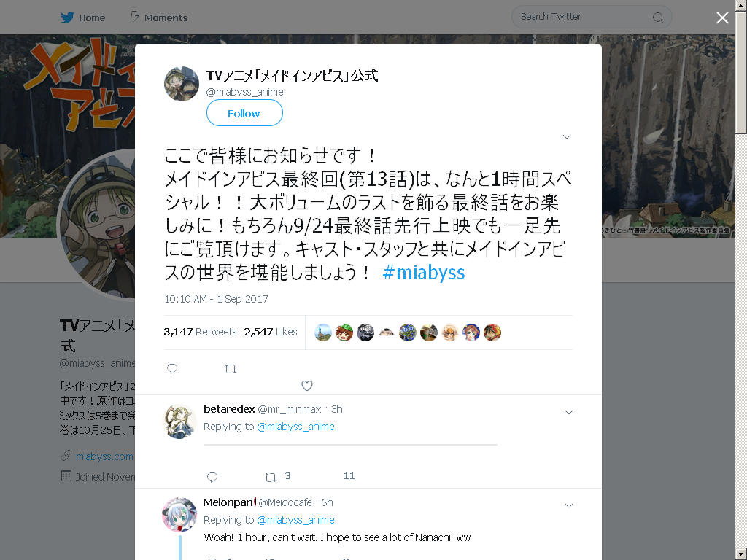This screenshot has width=747, height=560.
Task: Expand options for betaredex's reply
Action: pyautogui.click(x=569, y=413)
